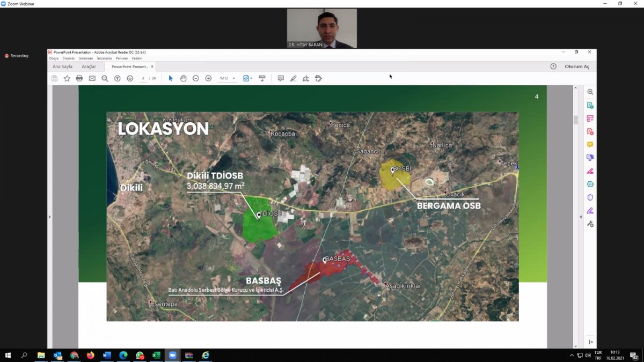Open the Düzenle menu
The height and width of the screenshot is (362, 644).
click(x=68, y=58)
